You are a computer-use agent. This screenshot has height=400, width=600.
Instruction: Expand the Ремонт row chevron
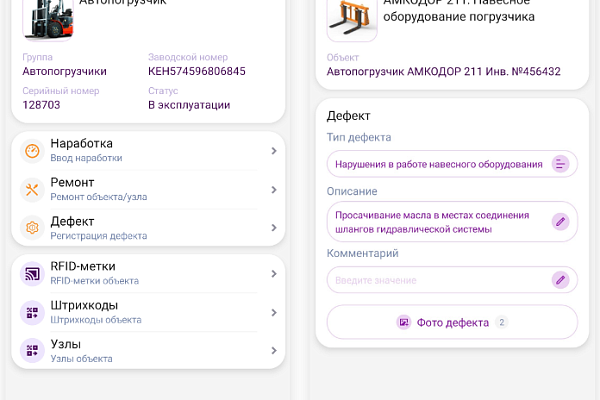274,189
